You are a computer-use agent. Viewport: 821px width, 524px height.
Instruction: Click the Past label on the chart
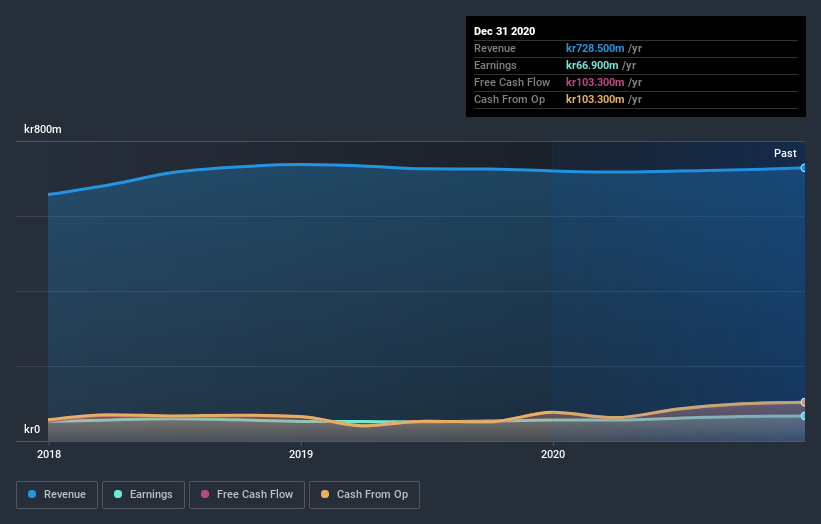click(x=785, y=153)
